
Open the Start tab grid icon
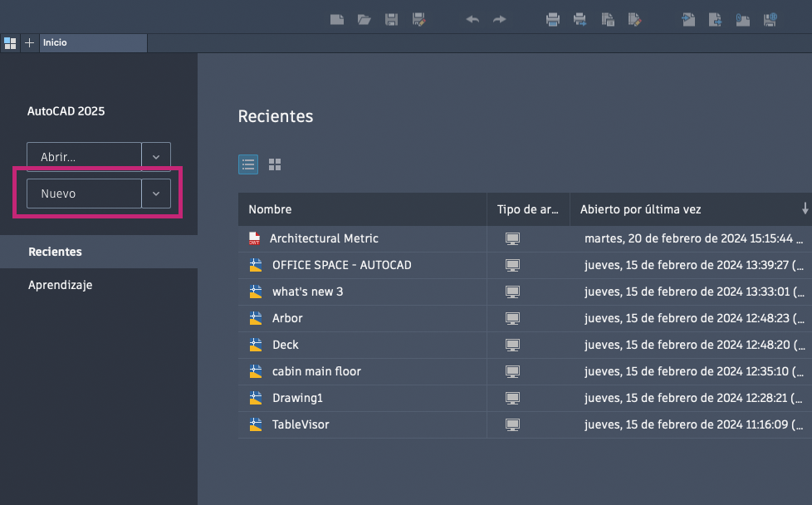click(x=10, y=43)
